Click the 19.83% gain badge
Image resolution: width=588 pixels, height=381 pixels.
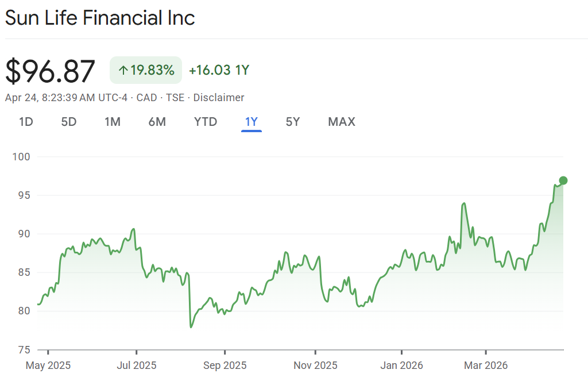(146, 71)
